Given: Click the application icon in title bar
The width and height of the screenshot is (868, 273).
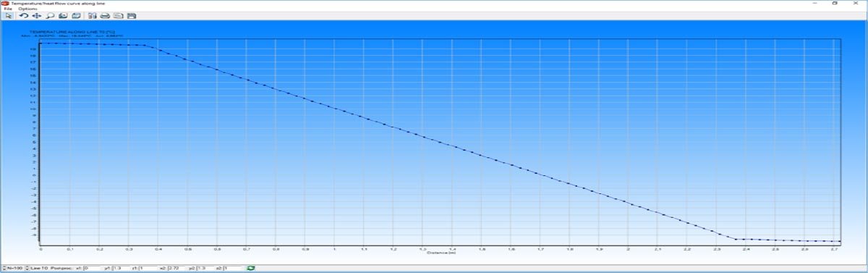Looking at the screenshot, I should (x=5, y=3).
